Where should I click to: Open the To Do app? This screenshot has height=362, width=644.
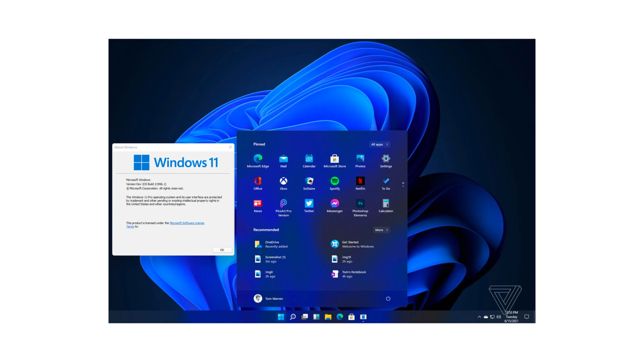(x=386, y=183)
